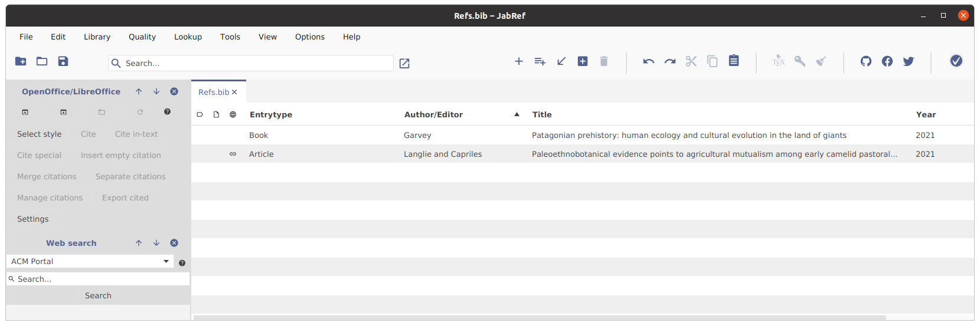Click the new entry from ID arrow icon
This screenshot has width=980, height=326.
click(x=561, y=61)
